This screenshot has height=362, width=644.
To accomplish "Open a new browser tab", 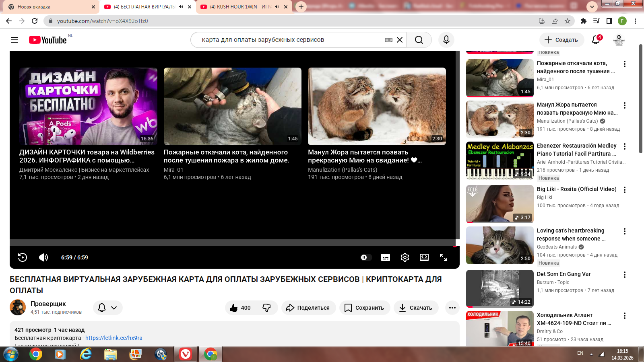I will pos(301,7).
